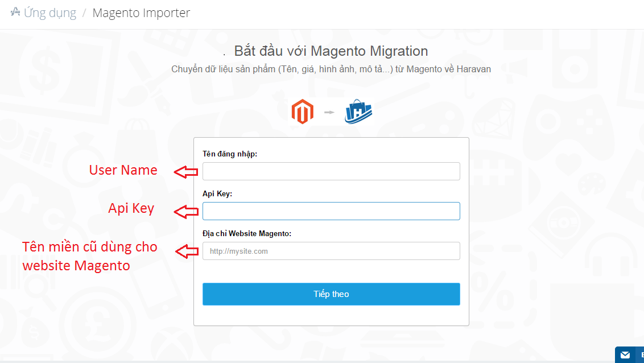Click the red User Name annotation text
The width and height of the screenshot is (644, 363).
coord(123,170)
